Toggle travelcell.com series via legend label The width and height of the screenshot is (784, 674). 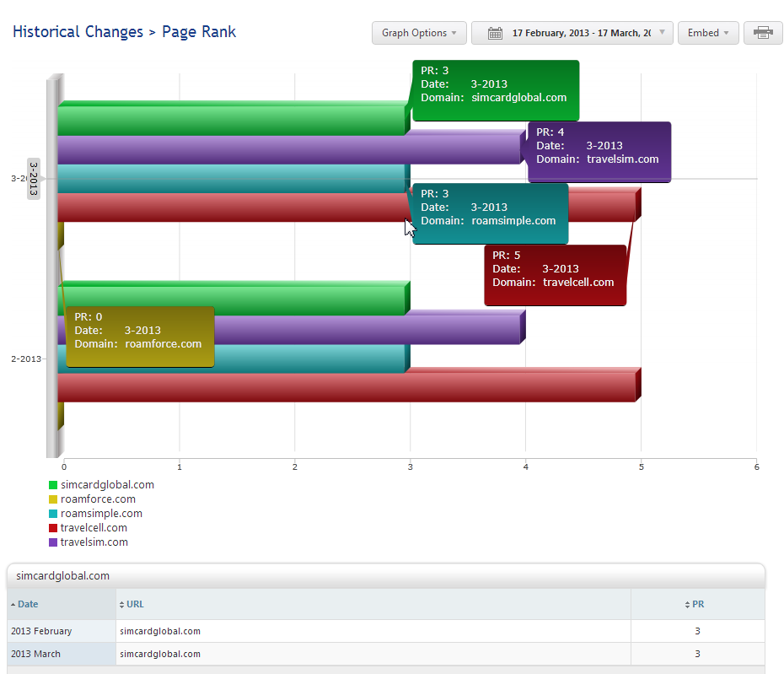point(94,528)
